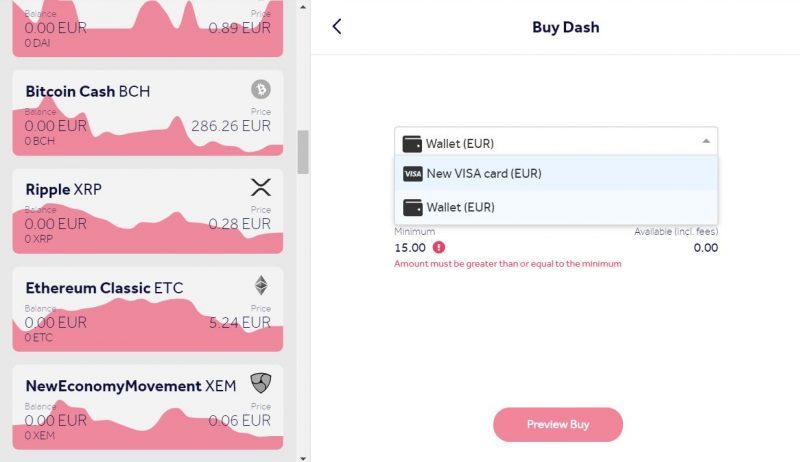Click the asset list scrollbar thumb

tap(303, 152)
